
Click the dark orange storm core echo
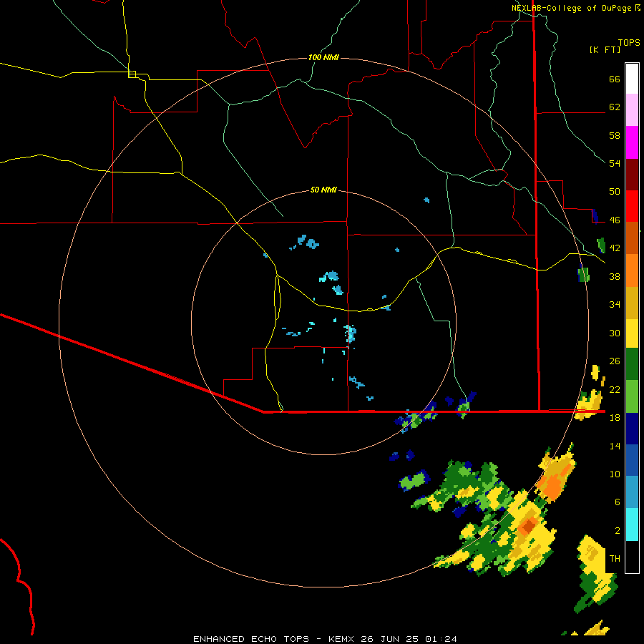click(x=529, y=525)
